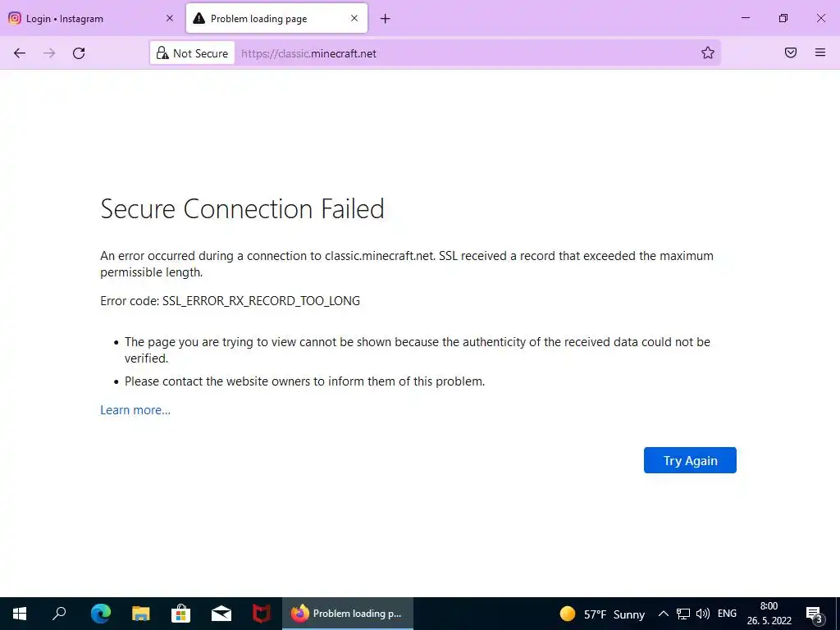Close the Login Instagram tab

170,19
